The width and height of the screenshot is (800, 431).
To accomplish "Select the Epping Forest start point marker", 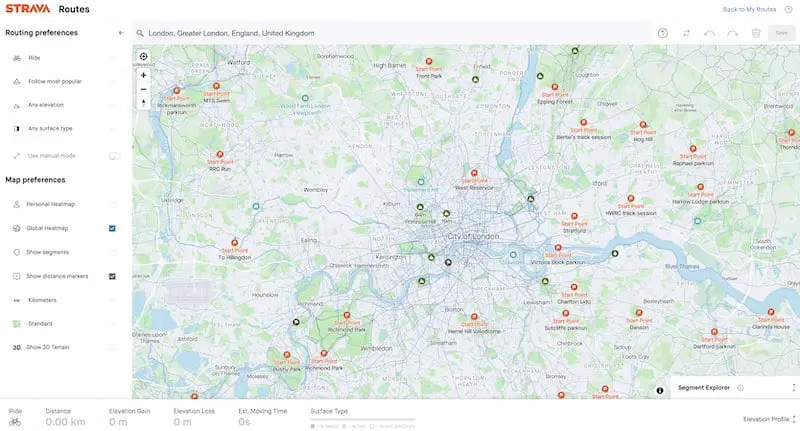I will [x=555, y=88].
